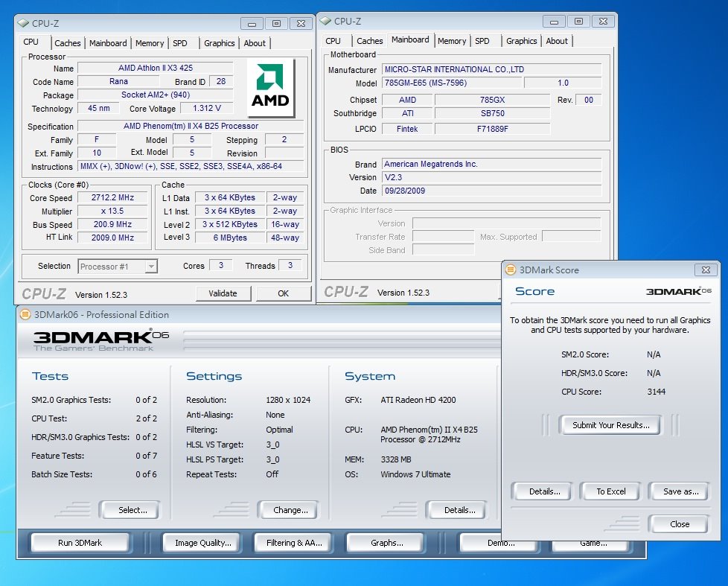This screenshot has height=586, width=728.
Task: Click the Chipset value "785GX"
Action: click(492, 100)
